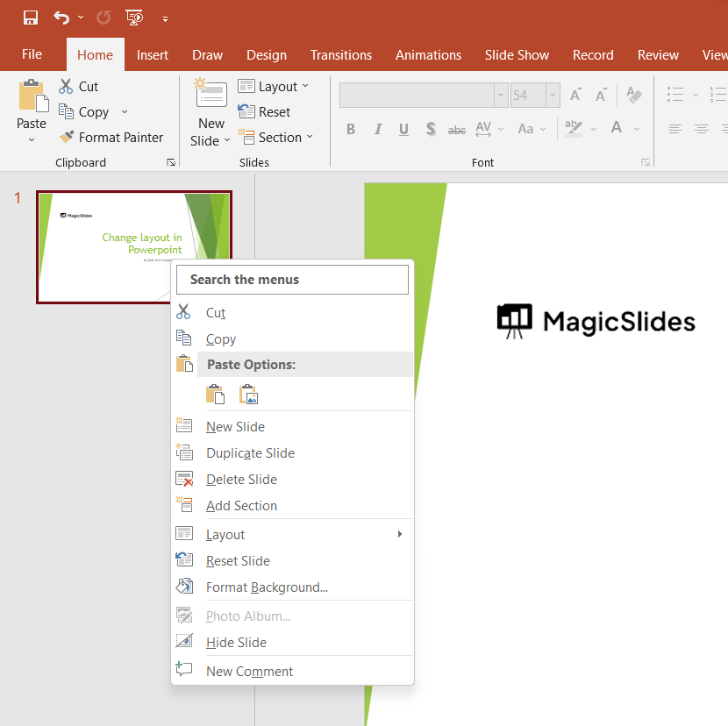The height and width of the screenshot is (726, 728).
Task: Click the Paste clipboard icon in ribbon
Action: [x=32, y=96]
